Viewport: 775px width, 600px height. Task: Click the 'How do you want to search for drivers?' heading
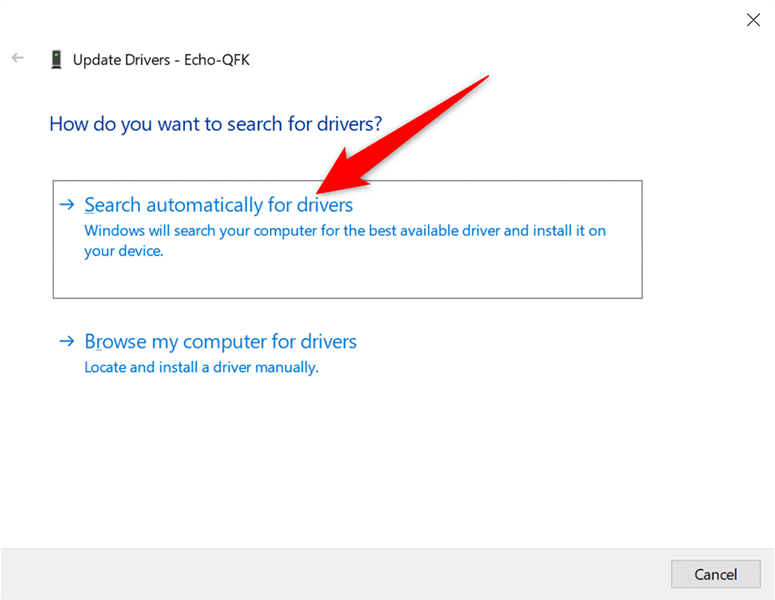pyautogui.click(x=215, y=124)
